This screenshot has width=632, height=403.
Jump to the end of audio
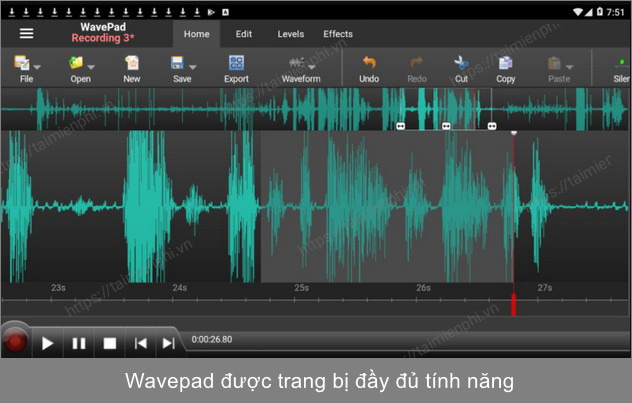(168, 343)
